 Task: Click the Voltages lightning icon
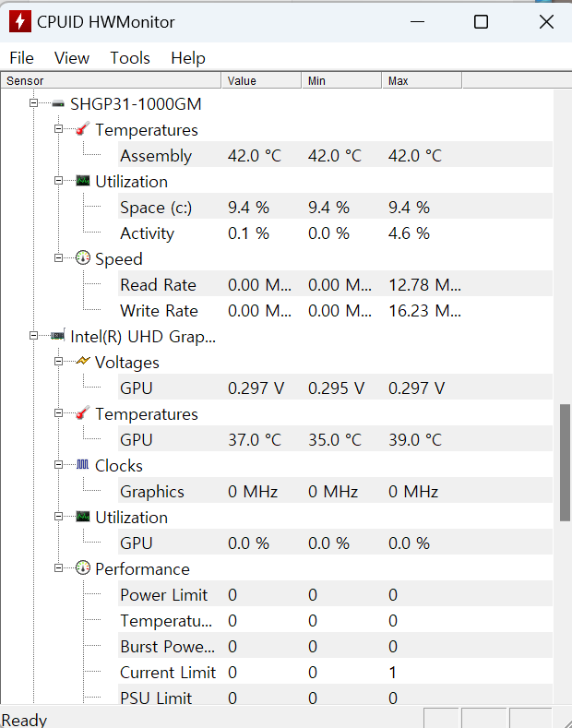tap(83, 362)
